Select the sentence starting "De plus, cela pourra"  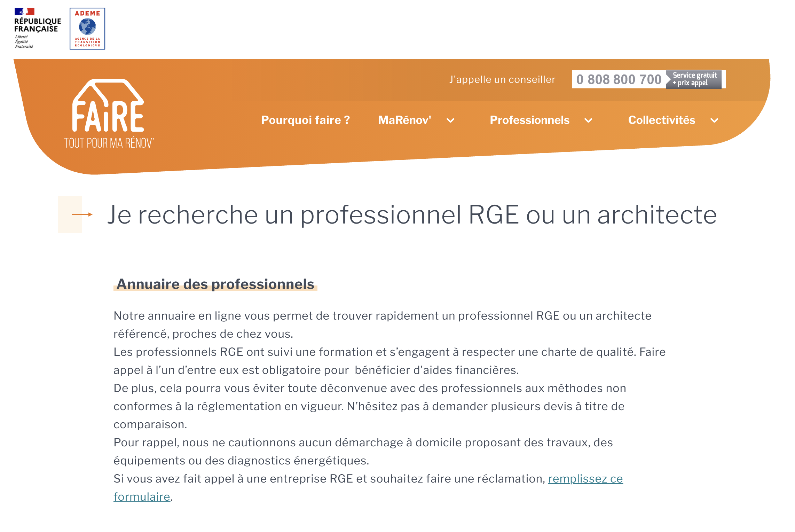click(x=370, y=406)
